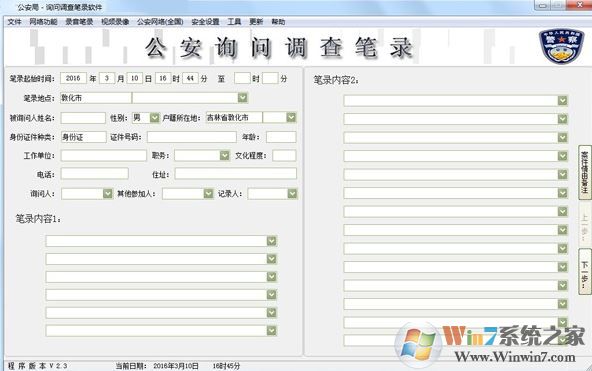Open the 帮助 menu
This screenshot has width=592, height=371.
tap(278, 22)
